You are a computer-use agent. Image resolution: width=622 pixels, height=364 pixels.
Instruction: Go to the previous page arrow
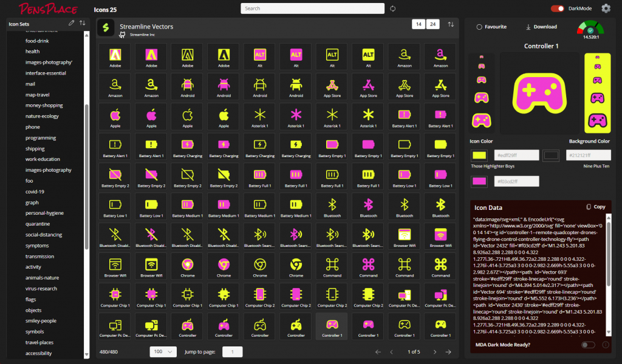pos(392,352)
